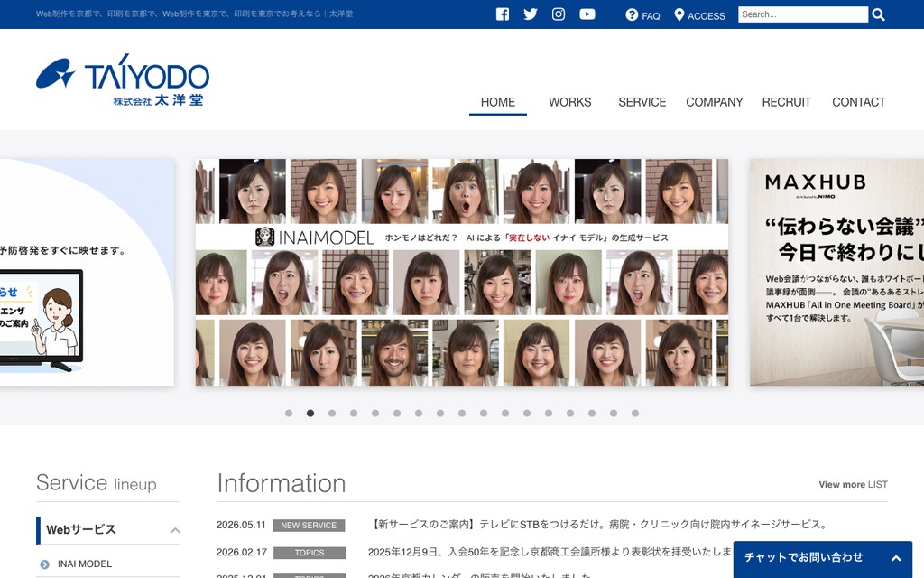The width and height of the screenshot is (924, 578).
Task: Click the top tagline Web制作を京都で text
Action: pos(195,14)
